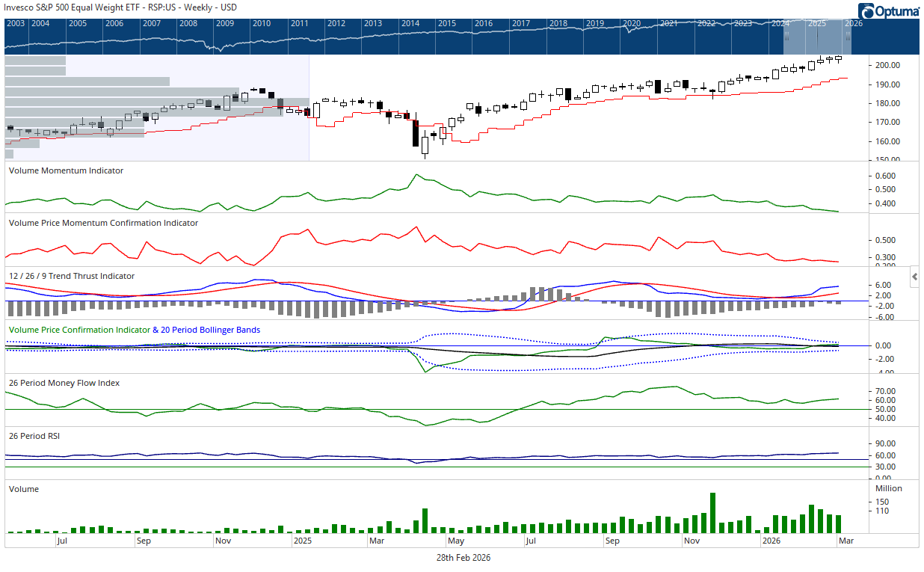Click the Optuma logo
The image size is (924, 572).
(x=889, y=10)
